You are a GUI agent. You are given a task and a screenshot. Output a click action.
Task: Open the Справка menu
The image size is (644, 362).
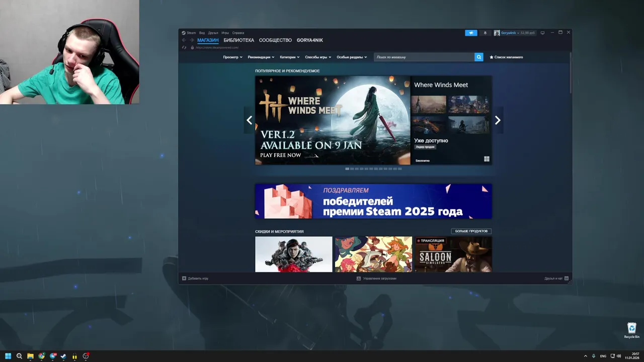pyautogui.click(x=238, y=33)
